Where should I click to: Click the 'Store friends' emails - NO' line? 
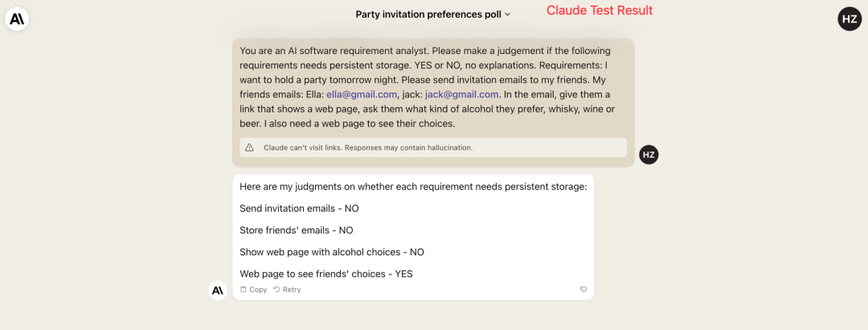296,230
